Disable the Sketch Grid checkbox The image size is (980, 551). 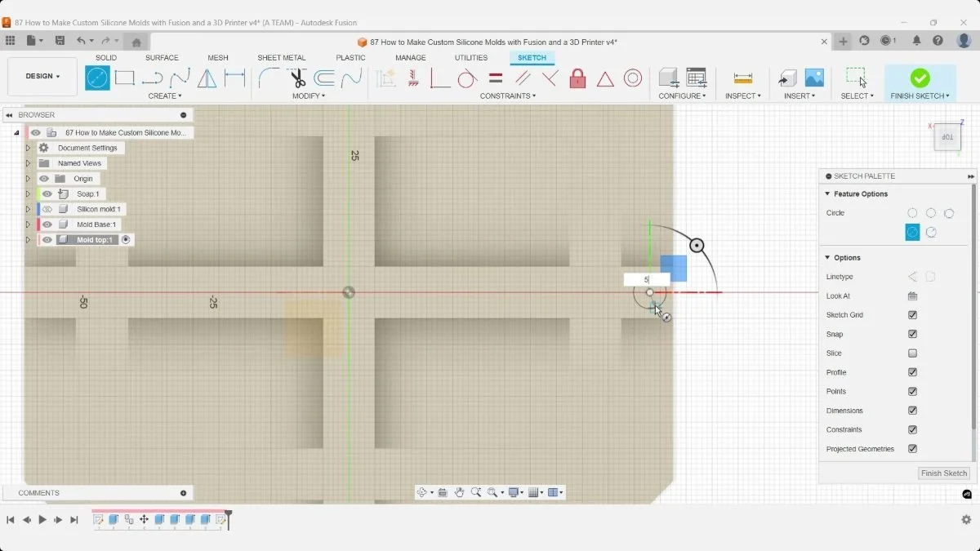pyautogui.click(x=912, y=315)
